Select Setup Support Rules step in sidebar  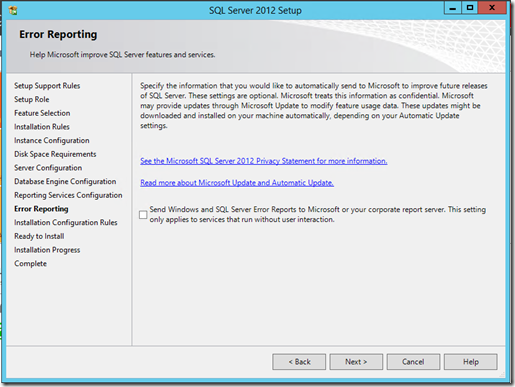(47, 86)
